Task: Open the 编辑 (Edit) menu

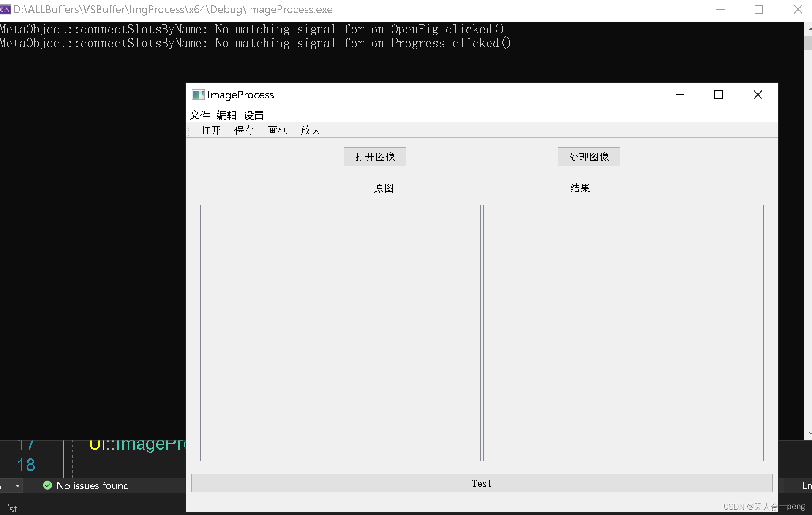Action: point(226,115)
